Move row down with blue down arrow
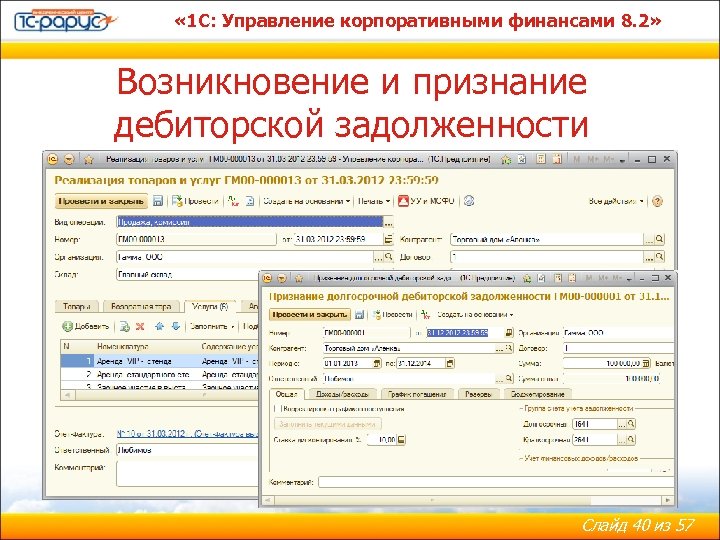The width and height of the screenshot is (720, 540). pyautogui.click(x=176, y=326)
